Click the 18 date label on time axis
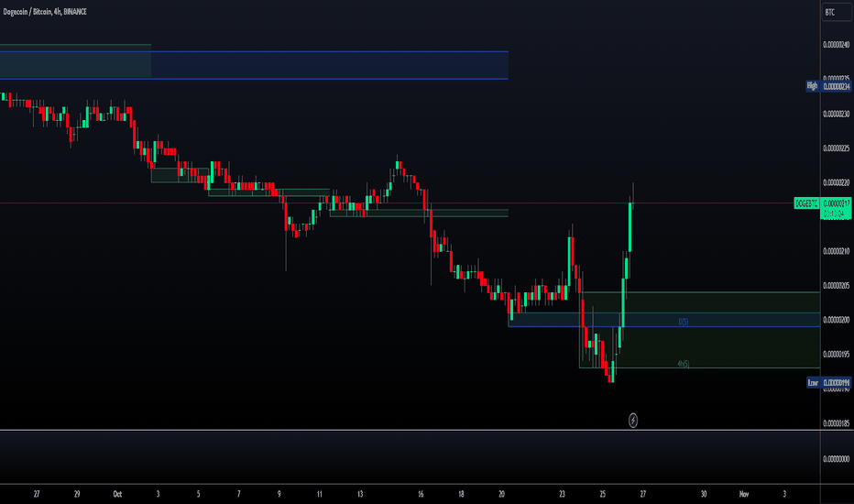Image resolution: width=854 pixels, height=504 pixels. (x=461, y=494)
